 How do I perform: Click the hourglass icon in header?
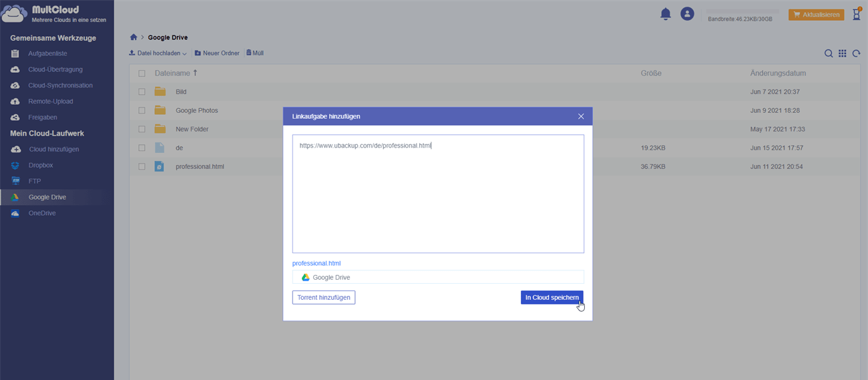(x=857, y=14)
